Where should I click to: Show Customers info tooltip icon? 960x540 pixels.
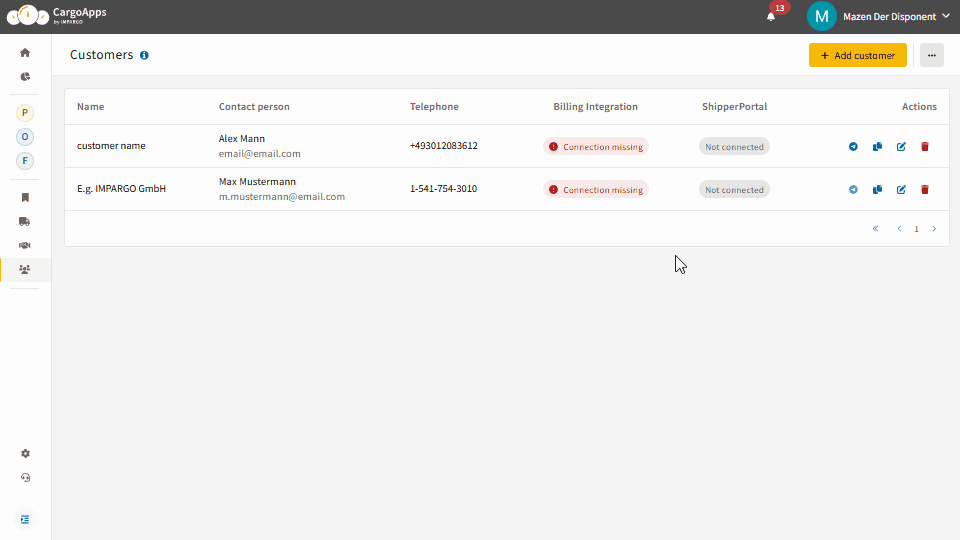pos(144,55)
